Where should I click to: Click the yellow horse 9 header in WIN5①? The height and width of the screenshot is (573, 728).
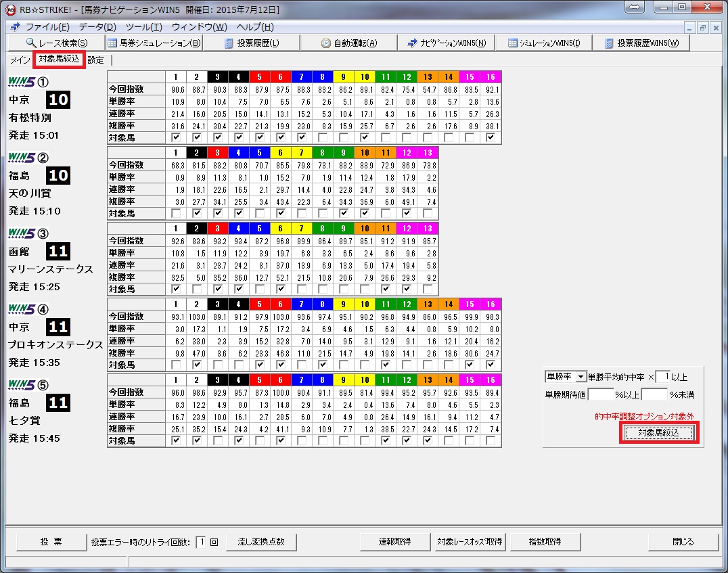click(x=344, y=76)
